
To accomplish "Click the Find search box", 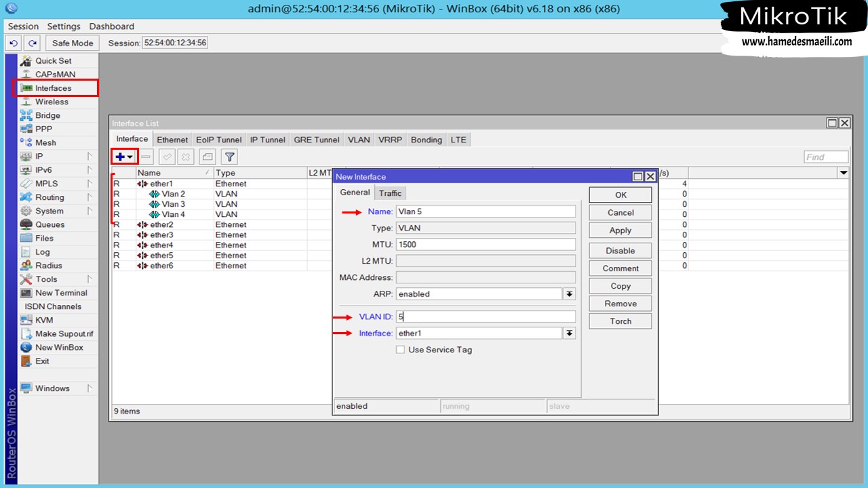I will [826, 157].
